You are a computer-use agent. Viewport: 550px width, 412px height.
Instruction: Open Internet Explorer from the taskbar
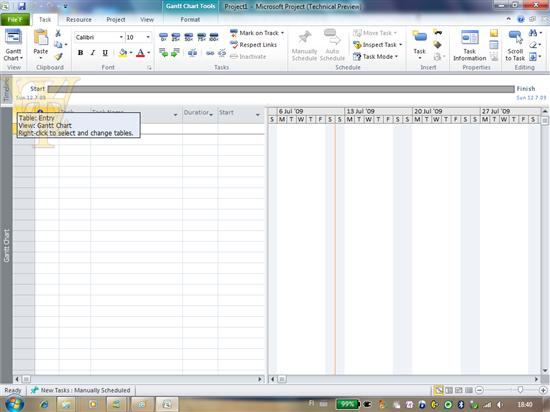tap(44, 404)
